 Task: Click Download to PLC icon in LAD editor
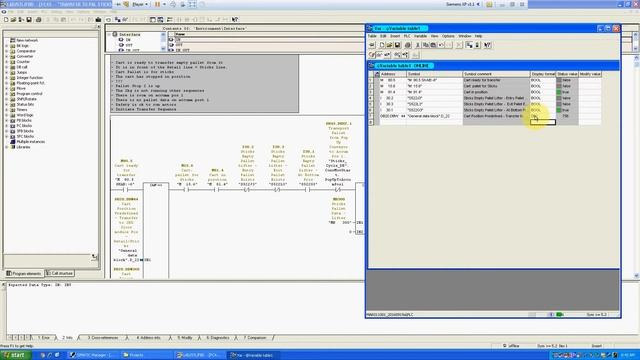coord(98,20)
